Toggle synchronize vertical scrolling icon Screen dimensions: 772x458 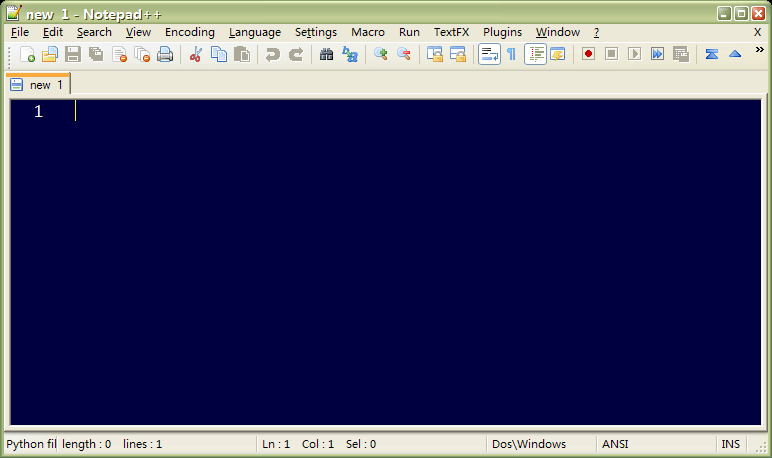[x=434, y=54]
